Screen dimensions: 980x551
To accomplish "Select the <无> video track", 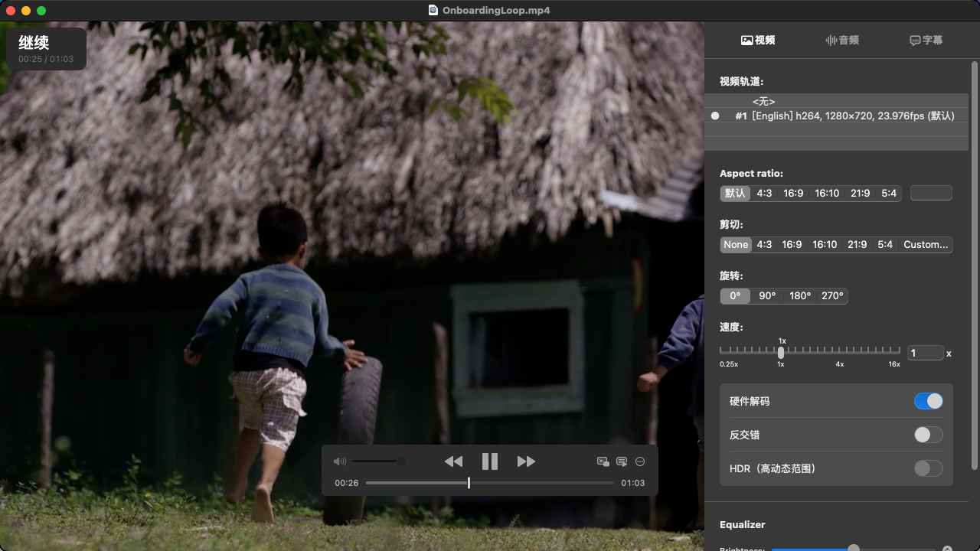I will [836, 101].
